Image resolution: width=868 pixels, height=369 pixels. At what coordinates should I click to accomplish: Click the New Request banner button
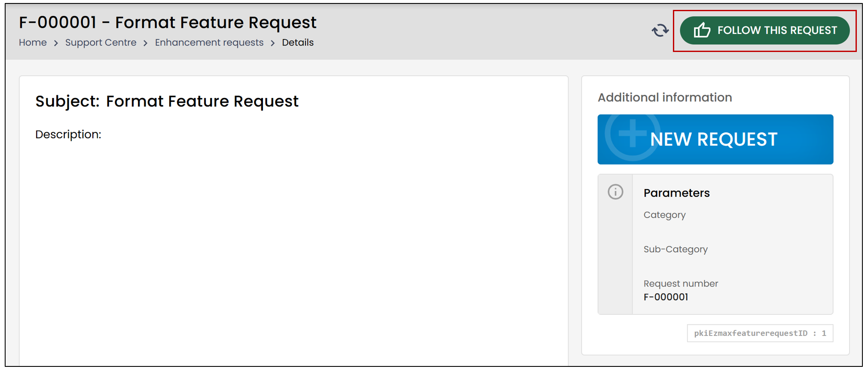click(x=715, y=139)
